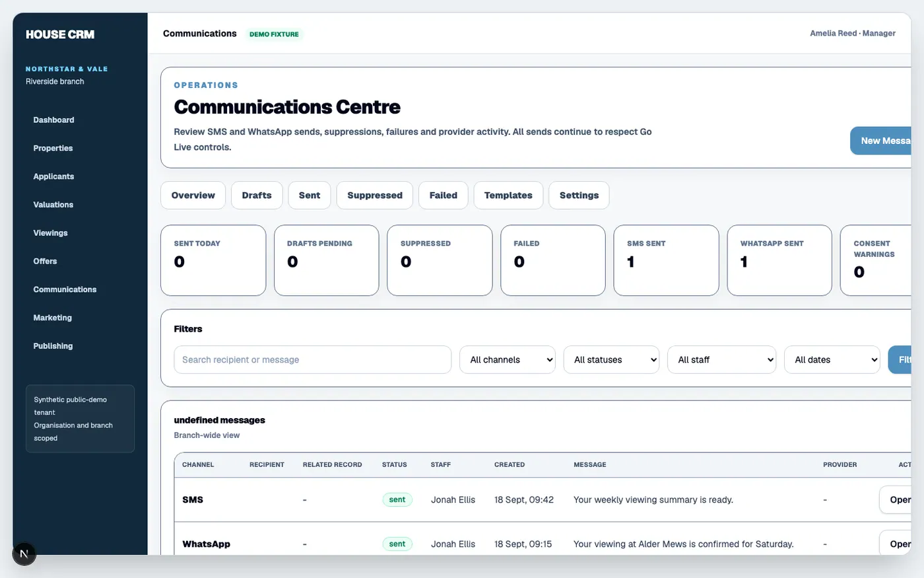Click the SMS Sent stat card
The height and width of the screenshot is (578, 924).
[x=666, y=260]
